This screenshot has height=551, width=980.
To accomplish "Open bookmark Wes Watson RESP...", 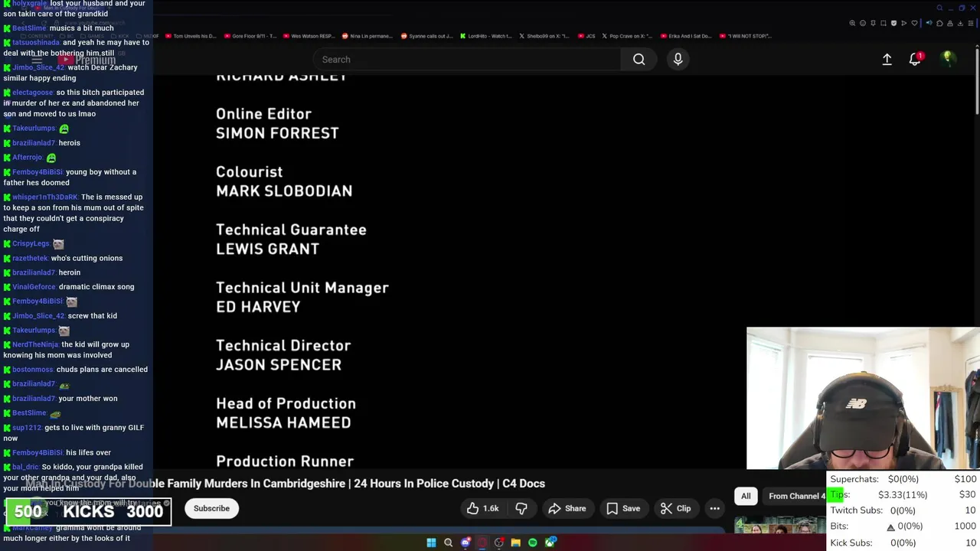I will pyautogui.click(x=309, y=36).
